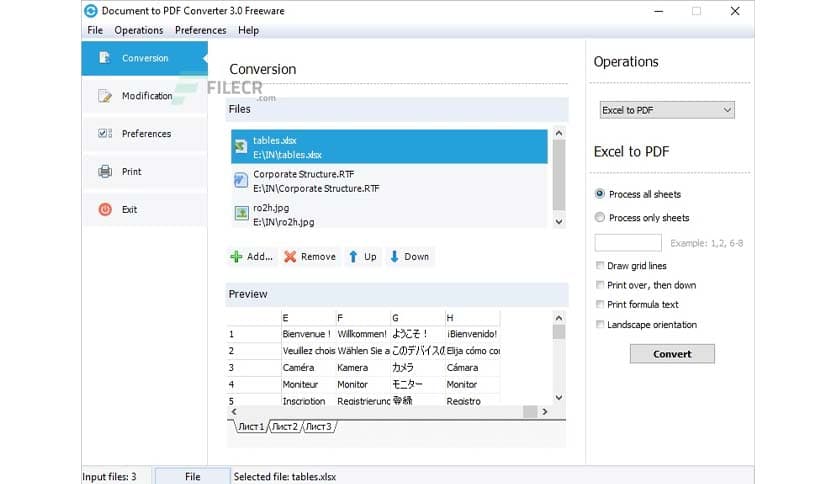Click the app logo in title bar
Screen dimensions: 836x484
(91, 11)
